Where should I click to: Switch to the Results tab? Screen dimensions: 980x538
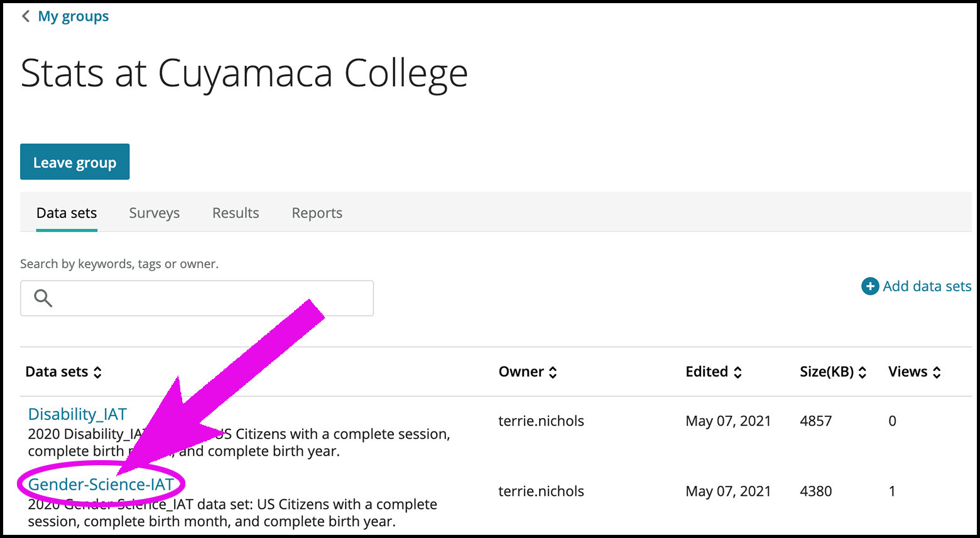[x=236, y=213]
